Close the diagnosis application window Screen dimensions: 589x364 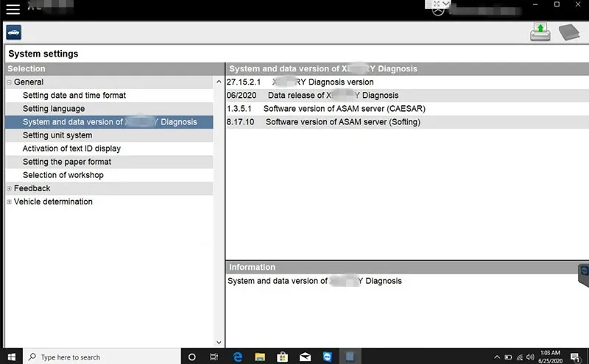[x=578, y=4]
